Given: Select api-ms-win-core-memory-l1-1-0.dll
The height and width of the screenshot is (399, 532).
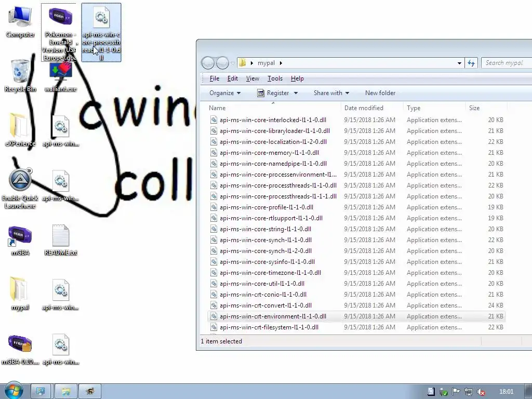Looking at the screenshot, I should [356, 153].
